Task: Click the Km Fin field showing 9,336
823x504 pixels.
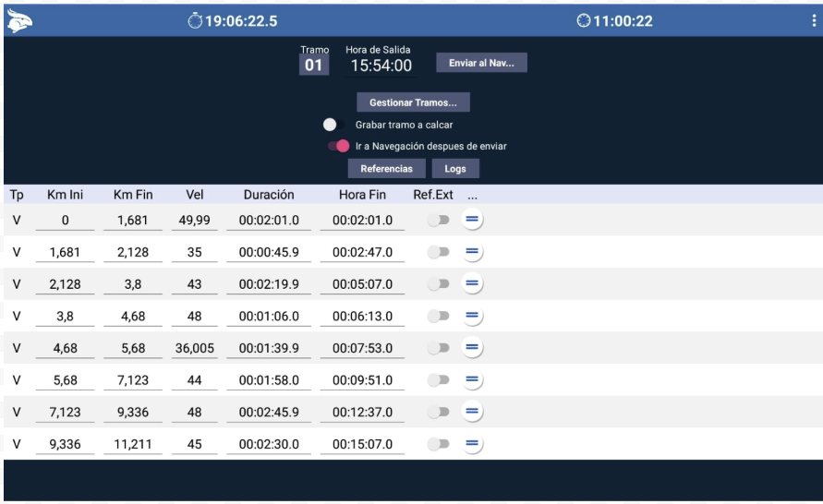Action: click(132, 412)
